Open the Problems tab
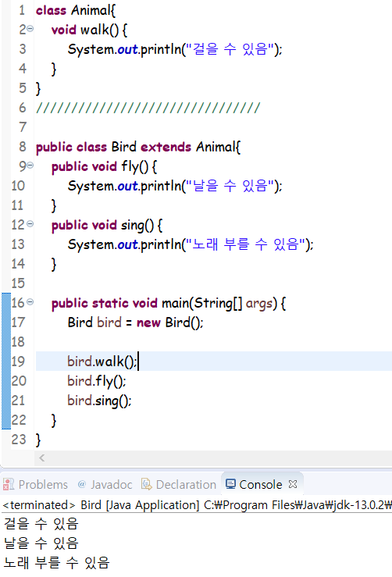Screen dimensions: 392x577 click(x=35, y=484)
